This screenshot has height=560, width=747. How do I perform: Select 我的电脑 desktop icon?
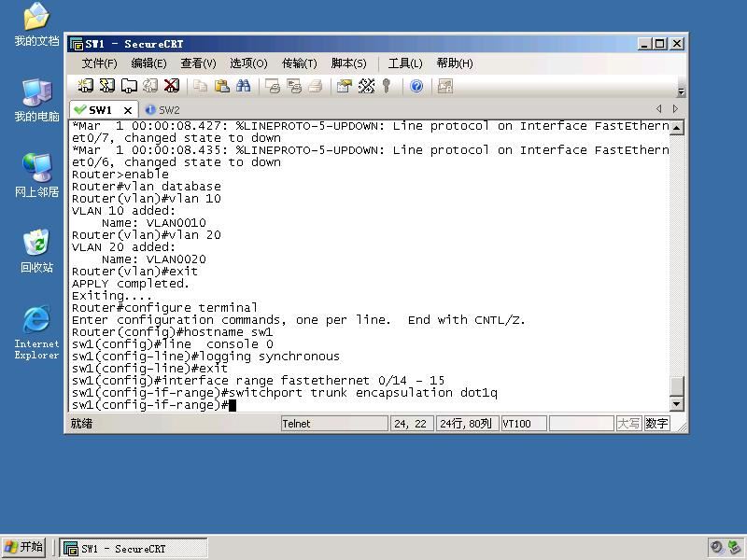click(x=36, y=100)
